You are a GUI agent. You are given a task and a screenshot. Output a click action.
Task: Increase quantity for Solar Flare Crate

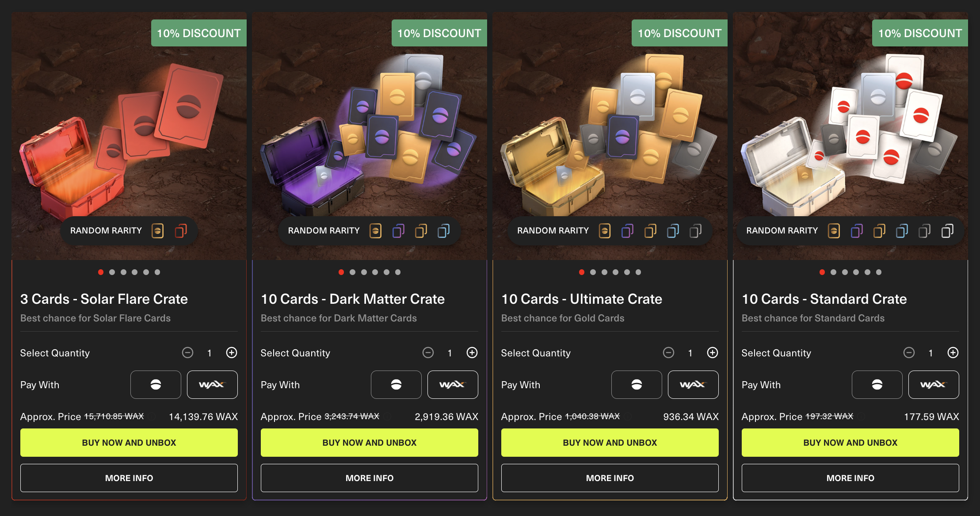(232, 352)
